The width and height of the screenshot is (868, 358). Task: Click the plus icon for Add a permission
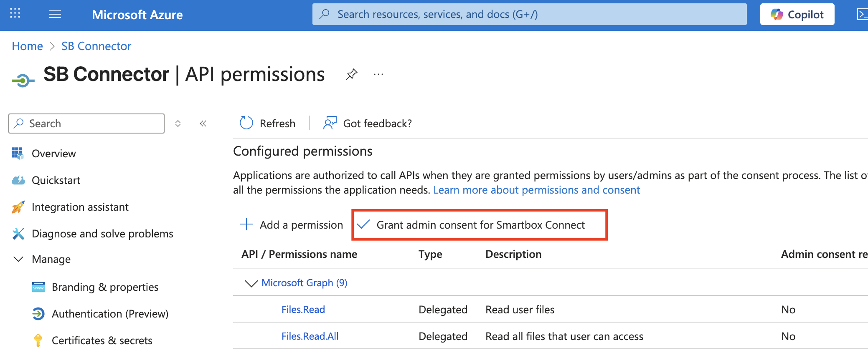tap(246, 224)
